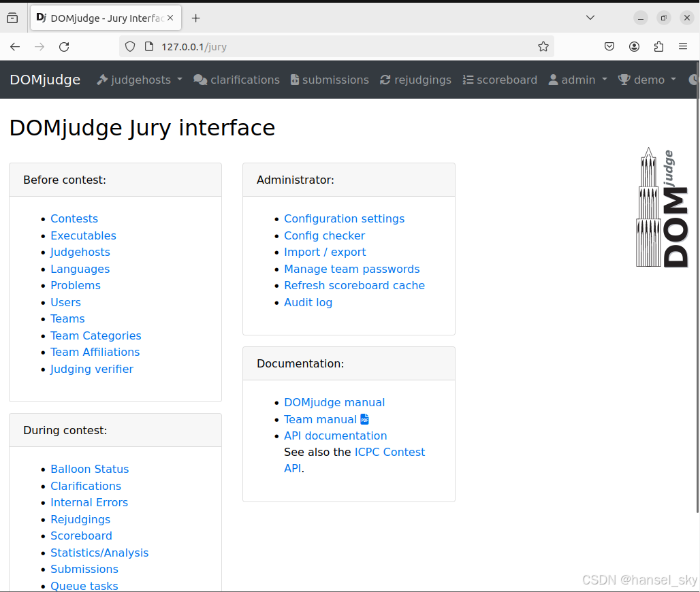Open the Teams link
This screenshot has width=700, height=592.
pyautogui.click(x=67, y=319)
